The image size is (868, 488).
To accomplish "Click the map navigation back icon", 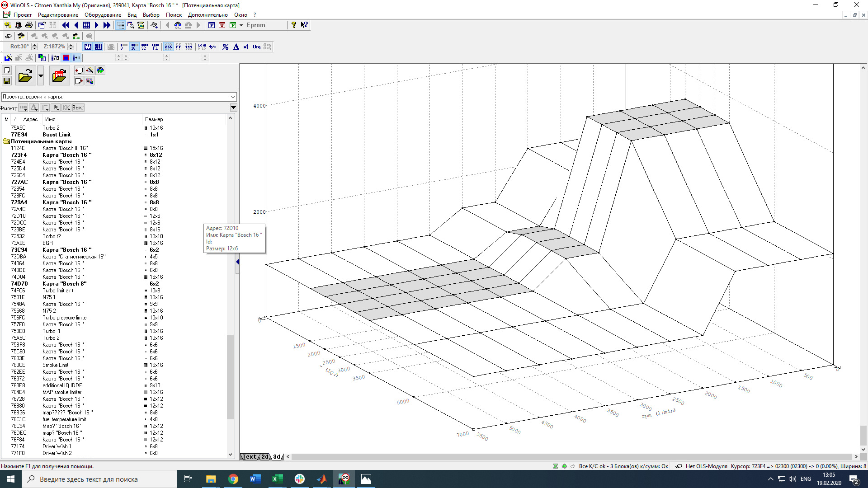I will pyautogui.click(x=75, y=25).
